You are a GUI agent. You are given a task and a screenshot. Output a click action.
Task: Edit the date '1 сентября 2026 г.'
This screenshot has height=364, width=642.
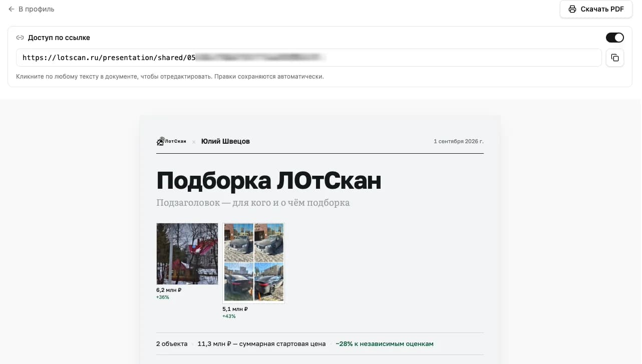point(459,141)
